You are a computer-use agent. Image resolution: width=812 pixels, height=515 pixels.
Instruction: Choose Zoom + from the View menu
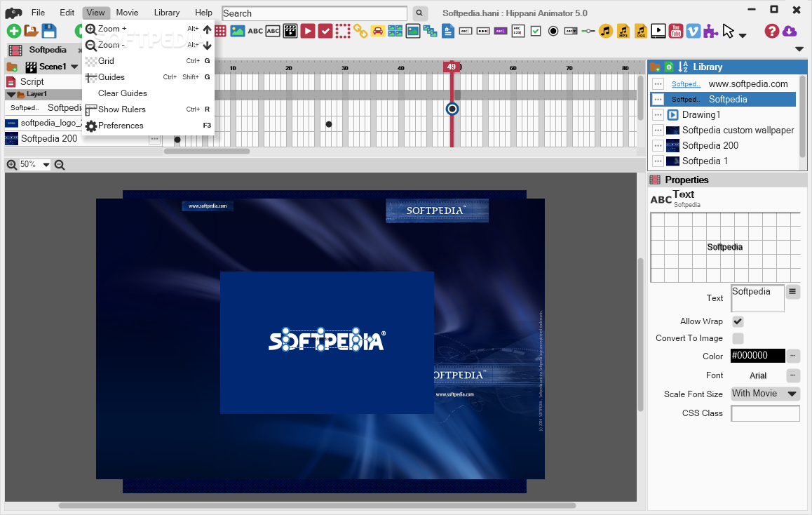point(148,29)
